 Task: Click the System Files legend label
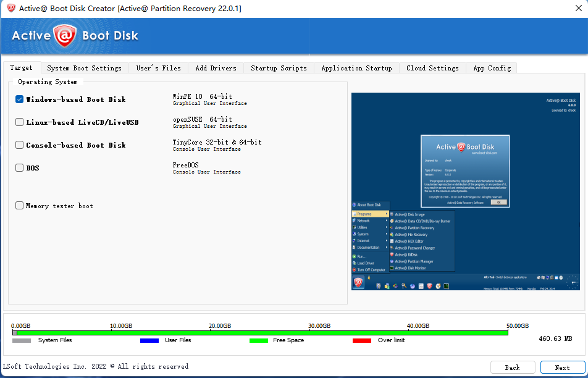(55, 340)
